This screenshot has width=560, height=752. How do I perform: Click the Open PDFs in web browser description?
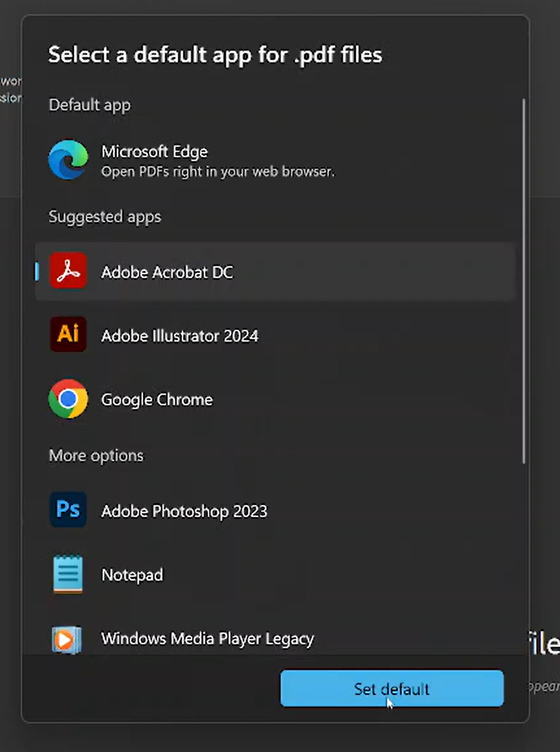point(218,171)
